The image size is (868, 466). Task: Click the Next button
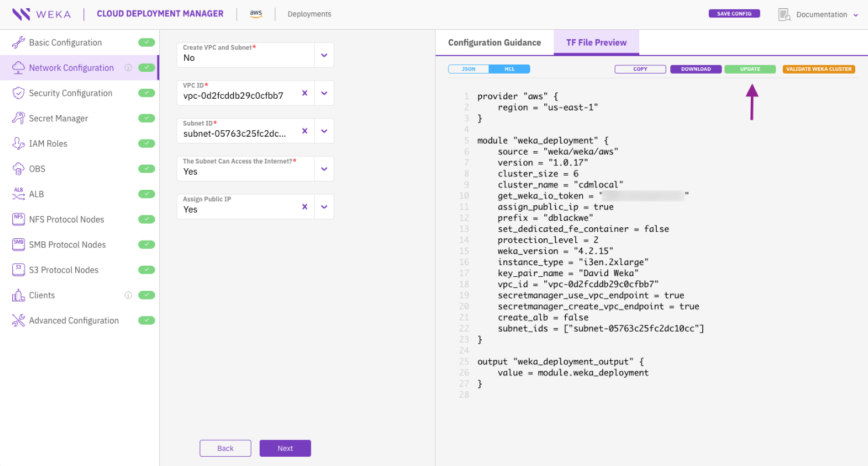pyautogui.click(x=285, y=448)
